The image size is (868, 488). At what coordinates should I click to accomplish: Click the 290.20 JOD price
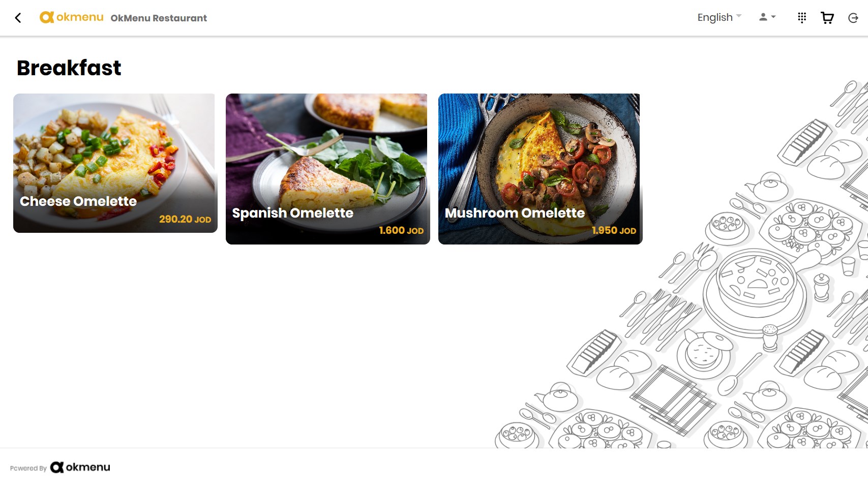[x=185, y=219]
